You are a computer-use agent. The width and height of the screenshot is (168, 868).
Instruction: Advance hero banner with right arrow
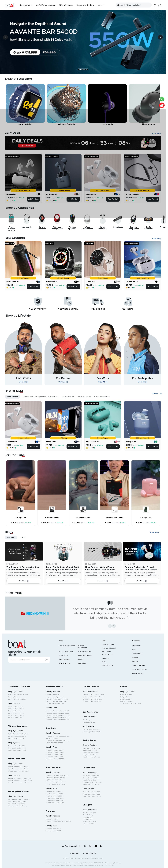pos(160,37)
